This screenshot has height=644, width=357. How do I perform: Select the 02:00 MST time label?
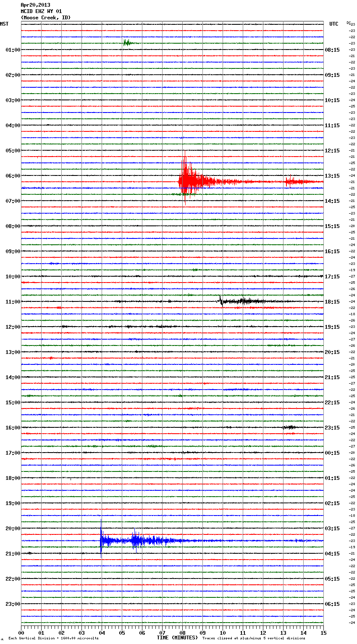point(13,75)
